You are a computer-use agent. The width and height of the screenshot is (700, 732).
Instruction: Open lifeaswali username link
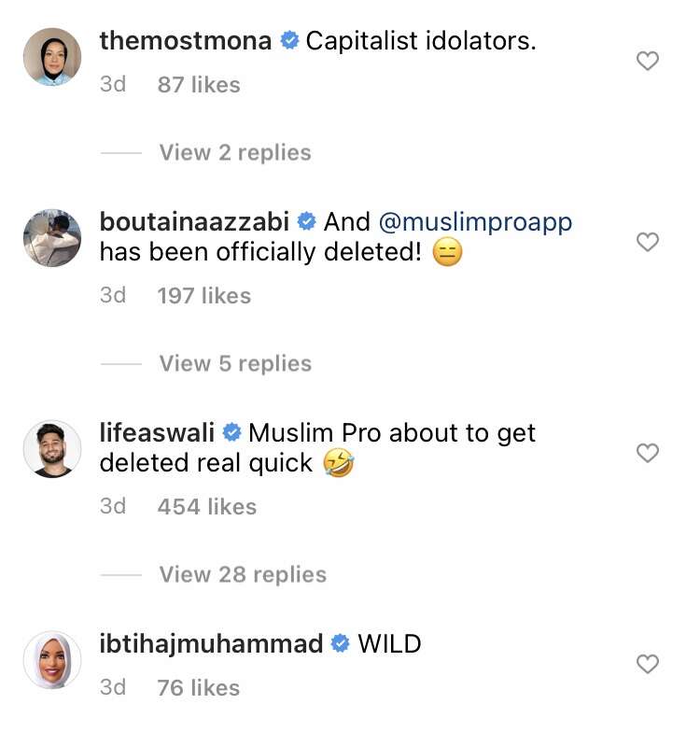pos(157,433)
